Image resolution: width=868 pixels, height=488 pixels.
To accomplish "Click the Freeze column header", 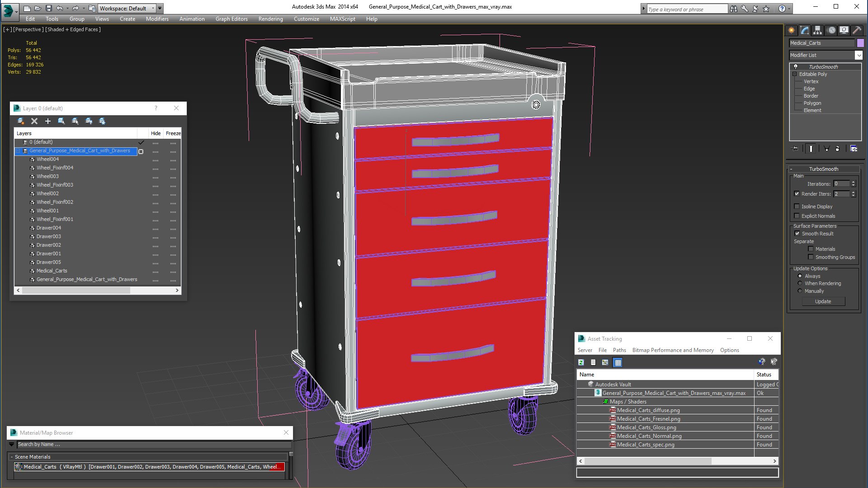I will coord(173,133).
